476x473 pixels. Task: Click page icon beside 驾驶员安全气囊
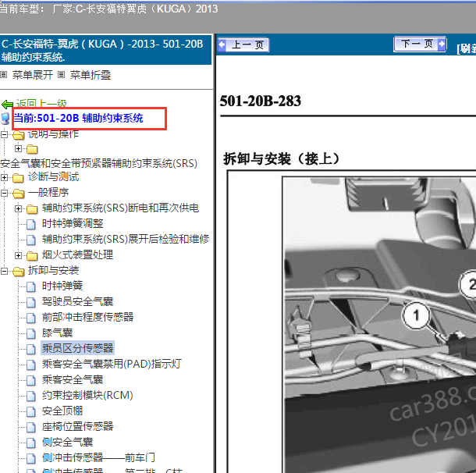31,302
